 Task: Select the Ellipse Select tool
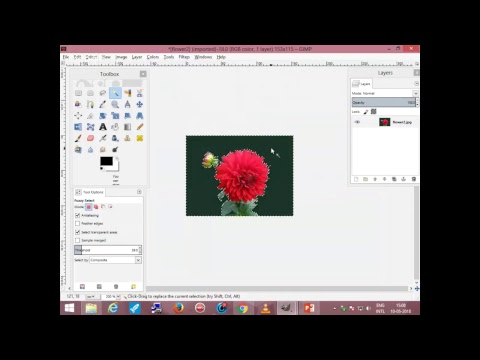click(x=90, y=93)
